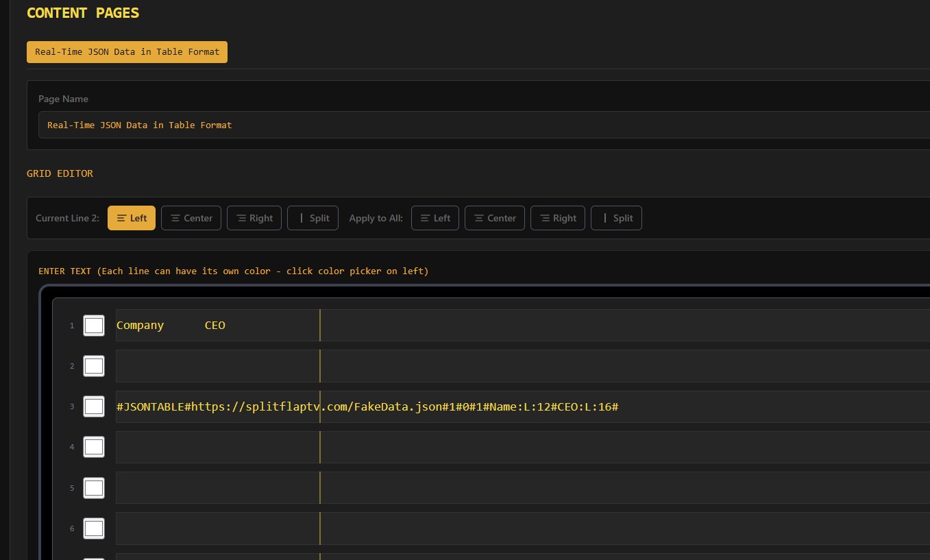Screen dimensions: 930x560
Task: Open the color picker for line 3
Action: point(94,406)
